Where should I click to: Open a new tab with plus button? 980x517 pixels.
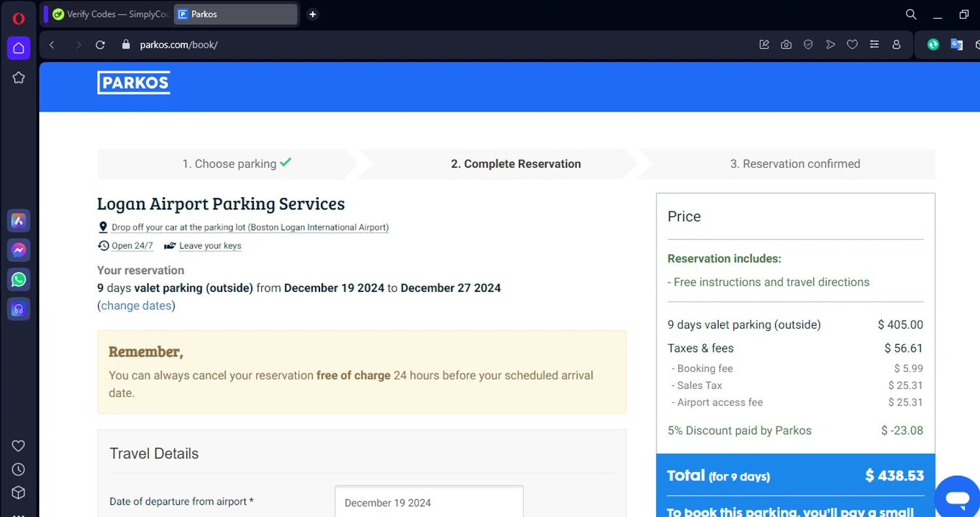click(313, 14)
